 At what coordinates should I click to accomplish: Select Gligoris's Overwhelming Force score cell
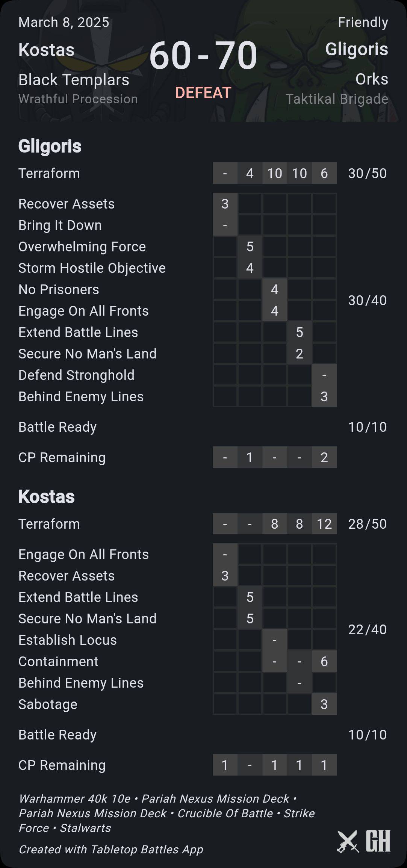click(x=250, y=247)
